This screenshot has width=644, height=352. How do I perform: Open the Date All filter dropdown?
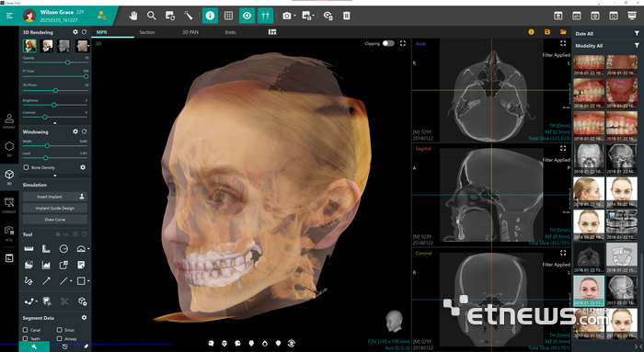[x=606, y=34]
